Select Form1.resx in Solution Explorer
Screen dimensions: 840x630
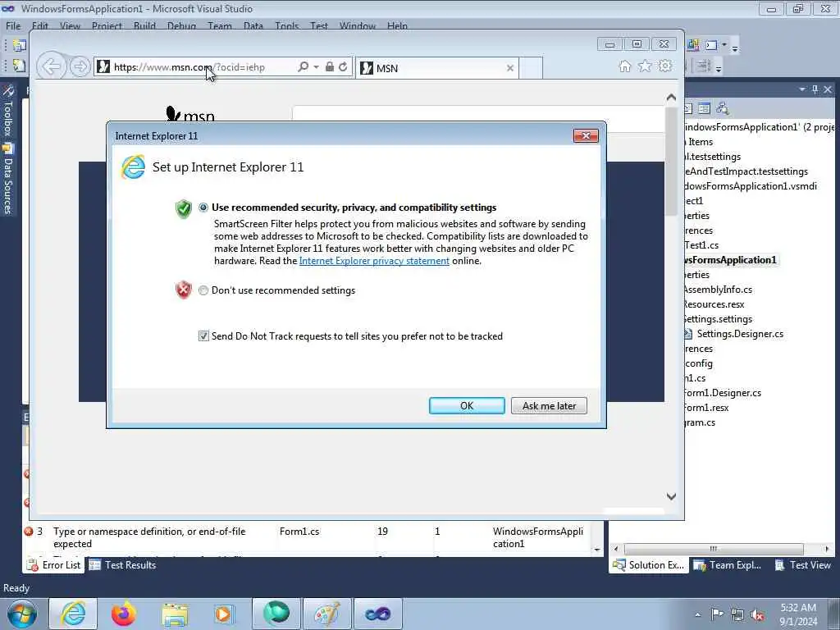[706, 408]
